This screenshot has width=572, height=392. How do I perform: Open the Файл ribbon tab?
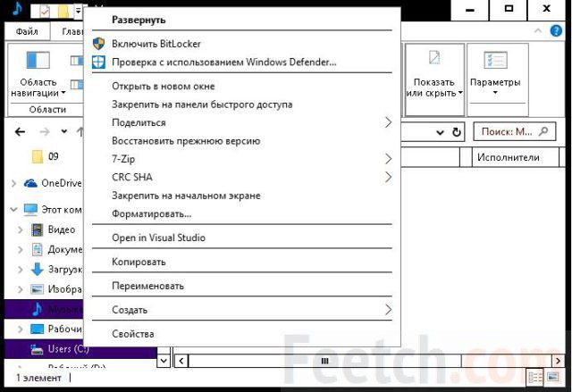(27, 31)
